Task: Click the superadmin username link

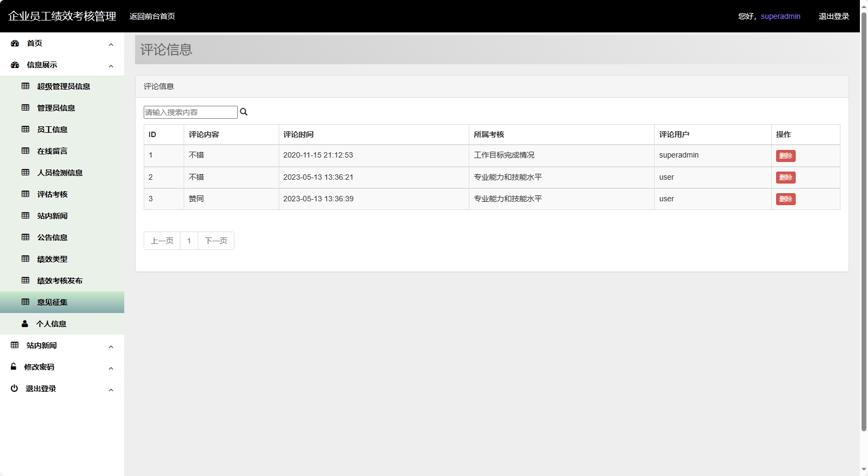Action: tap(780, 16)
